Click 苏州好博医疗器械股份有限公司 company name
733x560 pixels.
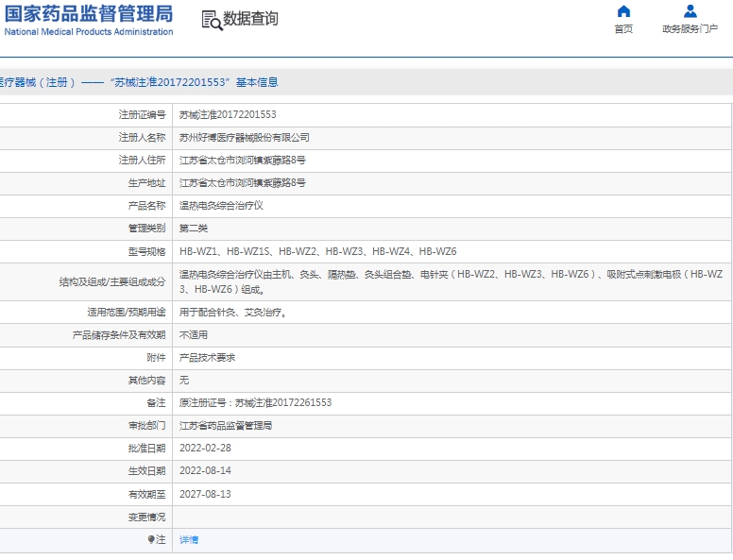pos(244,138)
